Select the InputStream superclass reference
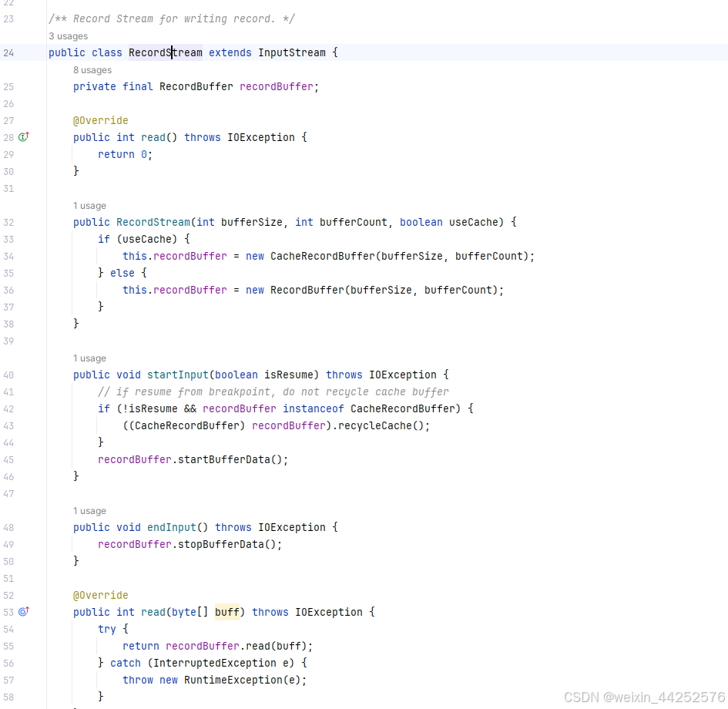 coord(291,52)
